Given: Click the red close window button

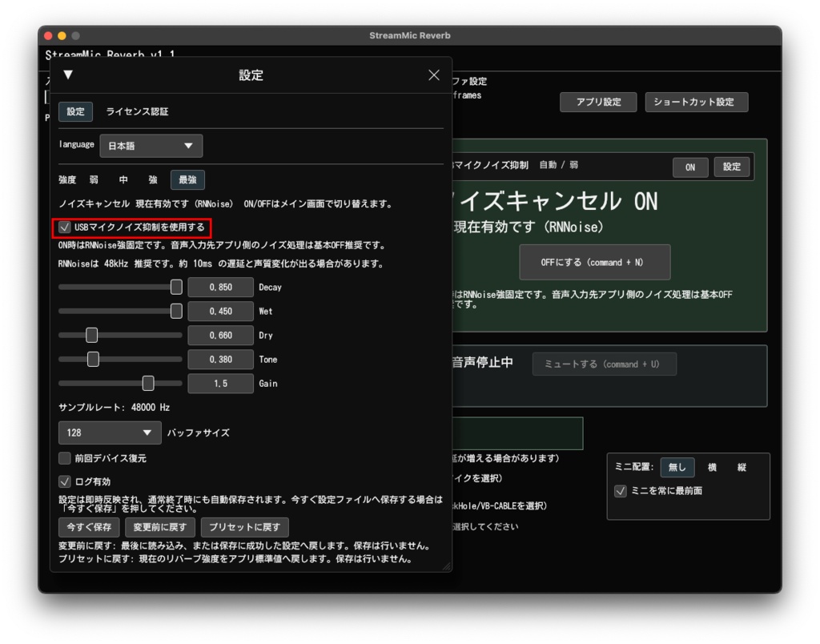Looking at the screenshot, I should tap(49, 35).
